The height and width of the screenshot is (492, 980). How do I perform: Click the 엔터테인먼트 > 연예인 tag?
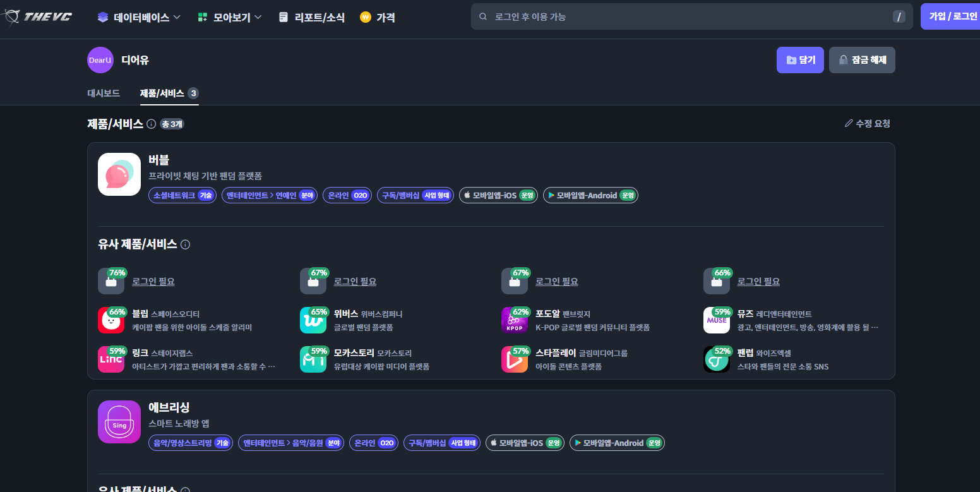click(270, 195)
